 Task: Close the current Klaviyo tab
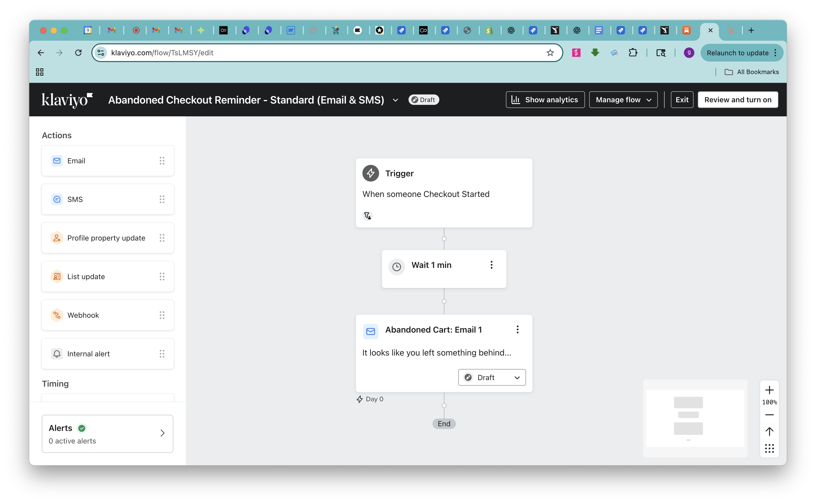710,30
